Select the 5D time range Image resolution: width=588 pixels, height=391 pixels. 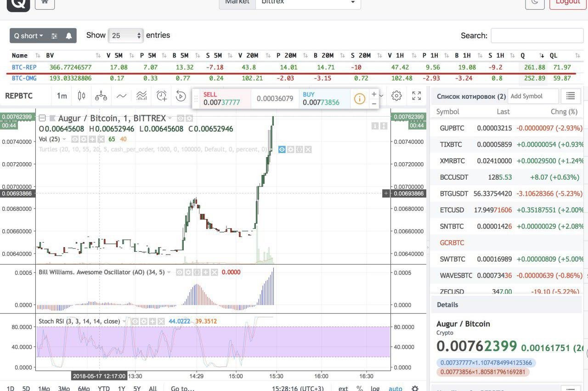[26, 388]
